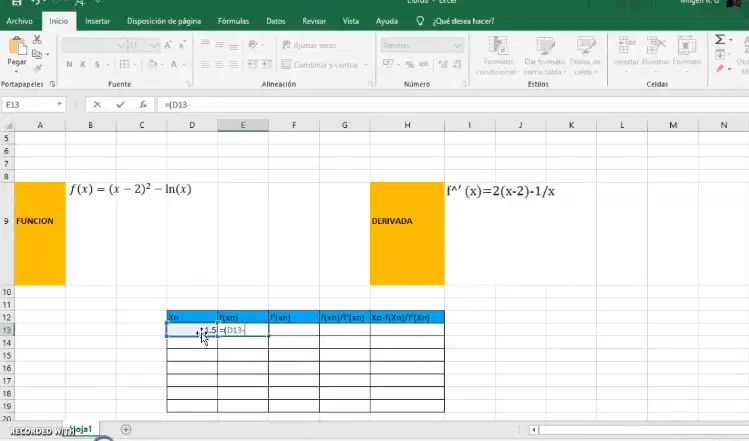Click the Pegar paste icon
The height and width of the screenshot is (441, 749).
coord(17,46)
